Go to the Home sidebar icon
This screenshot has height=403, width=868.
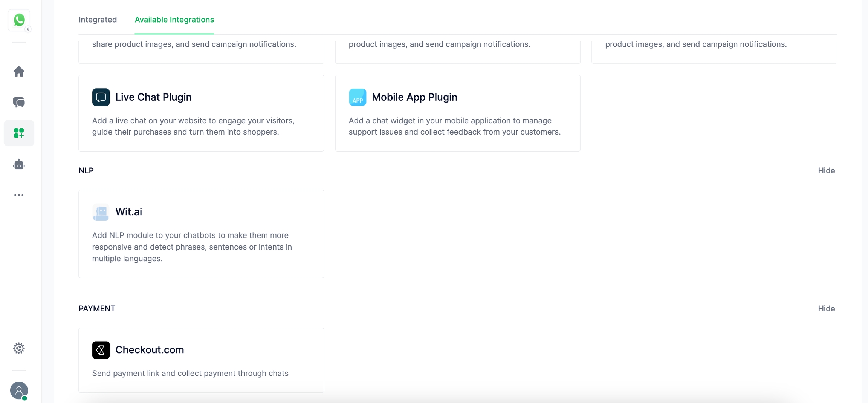coord(19,71)
